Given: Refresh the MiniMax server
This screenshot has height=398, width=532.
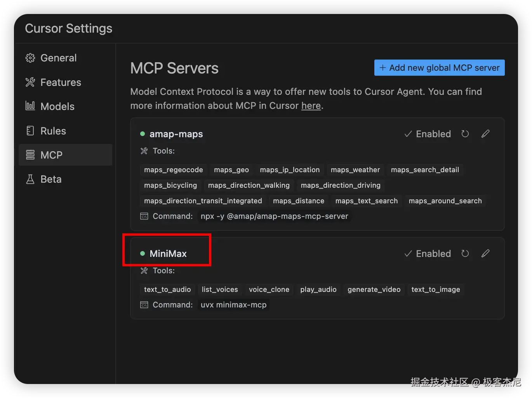Looking at the screenshot, I should click(465, 253).
